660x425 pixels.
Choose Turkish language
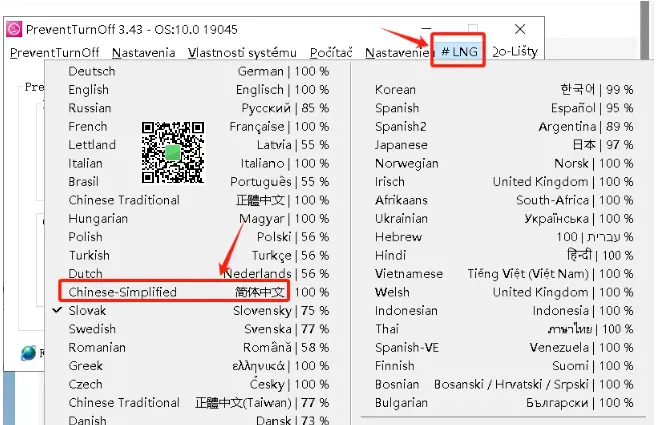[x=198, y=255]
